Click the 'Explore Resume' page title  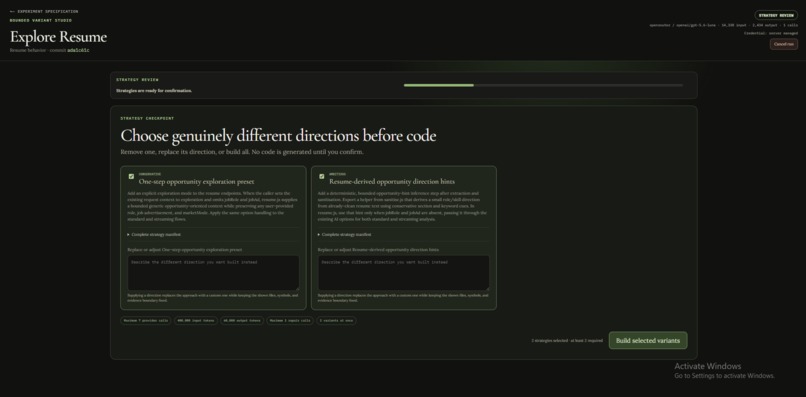58,37
